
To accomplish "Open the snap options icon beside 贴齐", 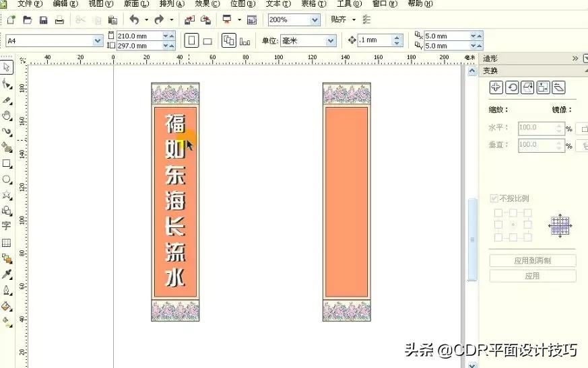I will tap(366, 20).
